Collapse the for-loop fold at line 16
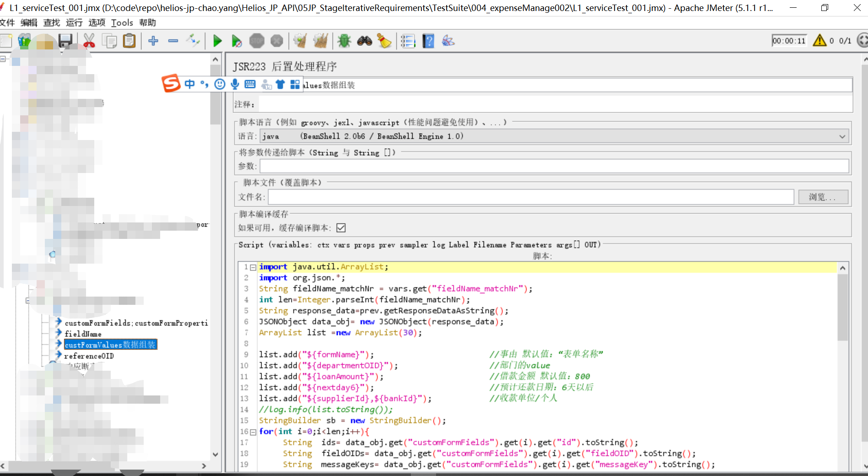Viewport: 868px width, 476px height. (253, 432)
